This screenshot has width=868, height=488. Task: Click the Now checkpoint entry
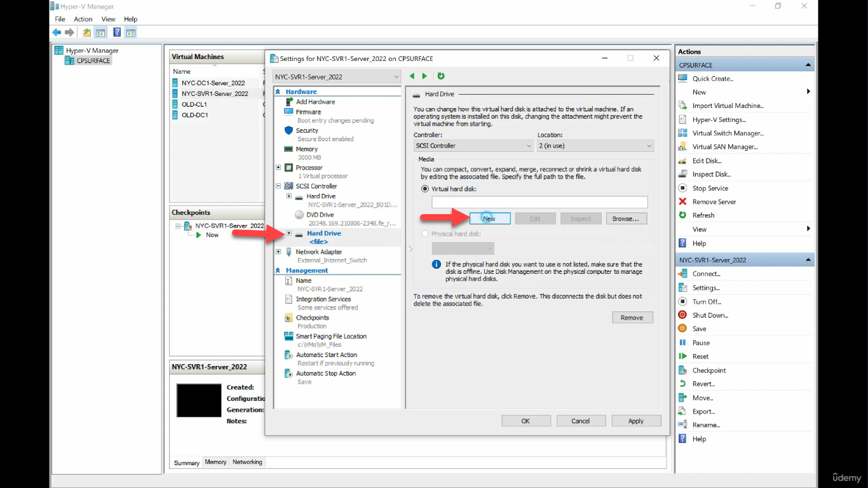[x=212, y=235]
